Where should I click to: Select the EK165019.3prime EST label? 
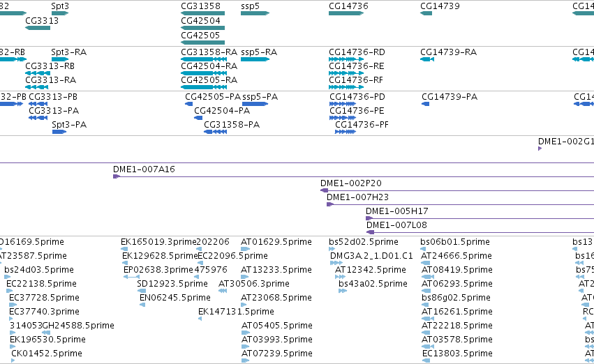158,241
